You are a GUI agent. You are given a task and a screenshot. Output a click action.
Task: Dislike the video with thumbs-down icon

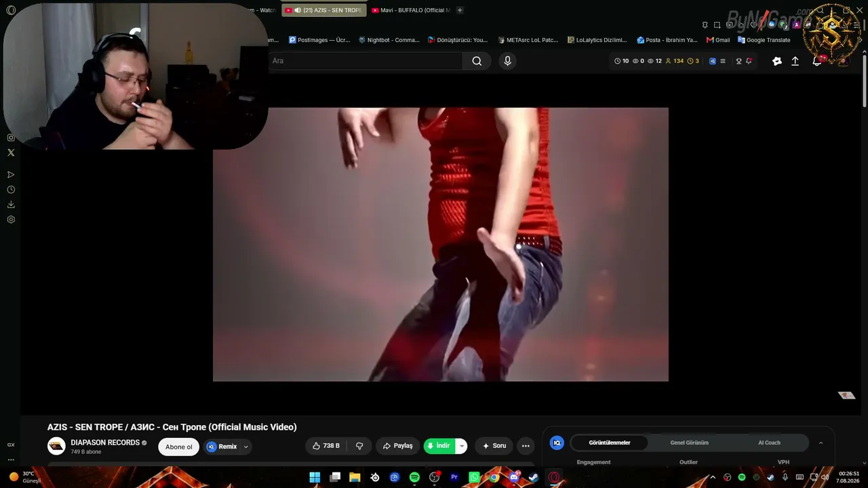359,446
